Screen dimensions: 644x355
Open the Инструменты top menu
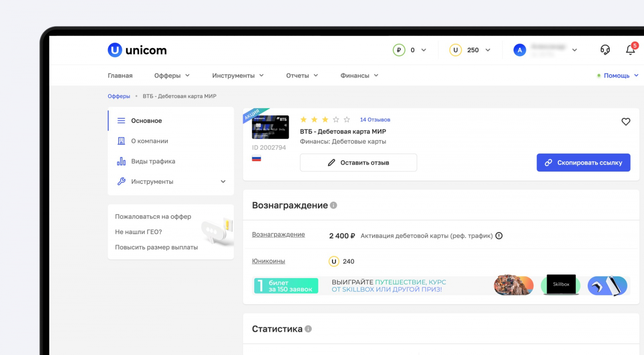(238, 75)
